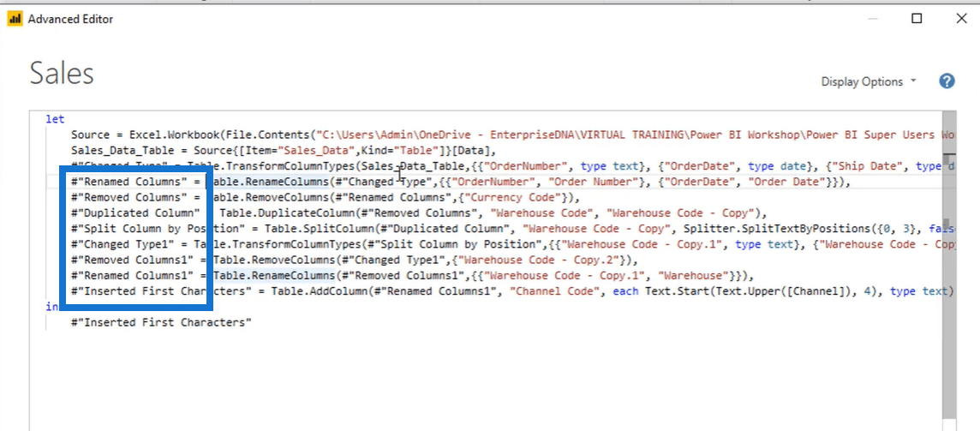Minimize the Advanced Editor window

(x=872, y=18)
